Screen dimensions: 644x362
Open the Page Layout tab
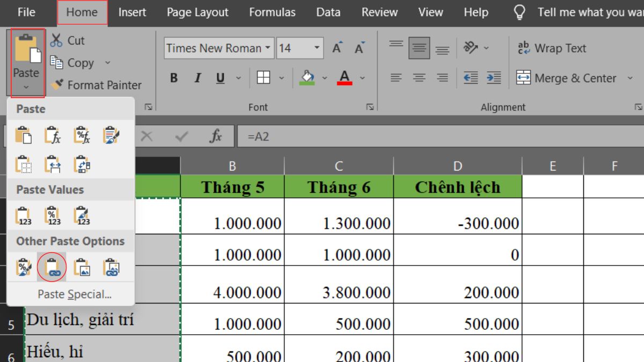coord(196,12)
